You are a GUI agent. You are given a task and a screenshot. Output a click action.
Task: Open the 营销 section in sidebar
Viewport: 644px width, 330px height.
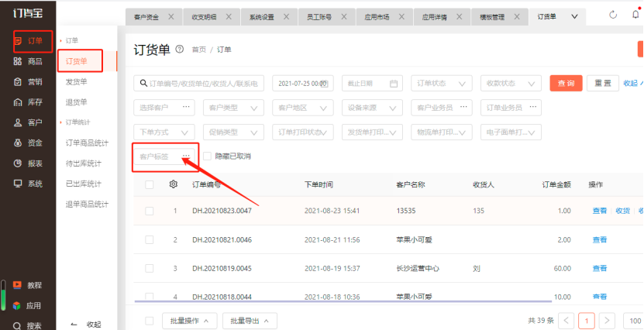click(x=29, y=81)
